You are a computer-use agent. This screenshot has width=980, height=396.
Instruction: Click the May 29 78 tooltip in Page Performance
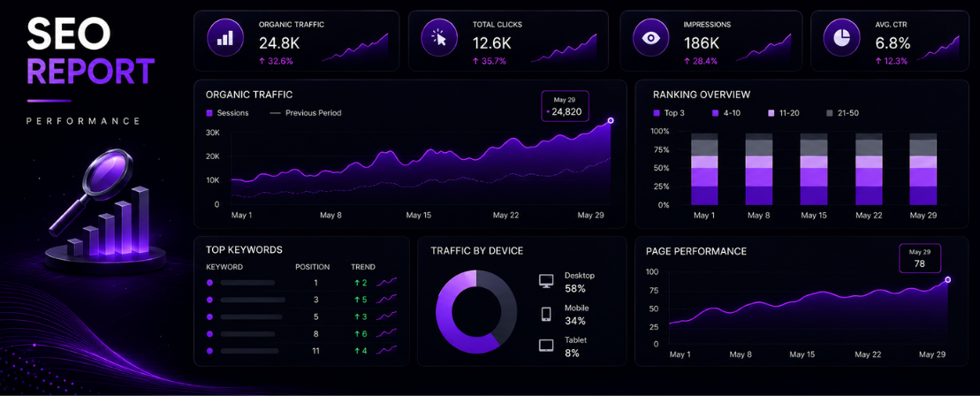tap(919, 258)
